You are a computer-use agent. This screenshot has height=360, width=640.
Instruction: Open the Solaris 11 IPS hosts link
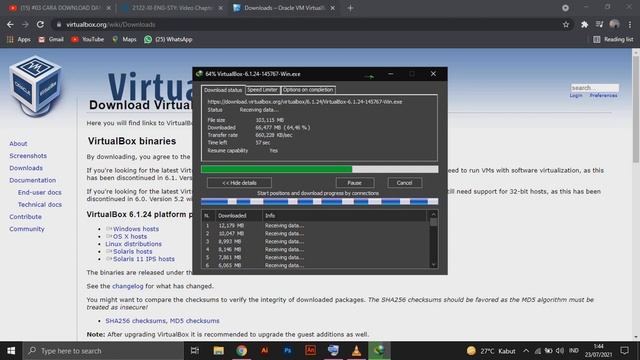point(144,259)
